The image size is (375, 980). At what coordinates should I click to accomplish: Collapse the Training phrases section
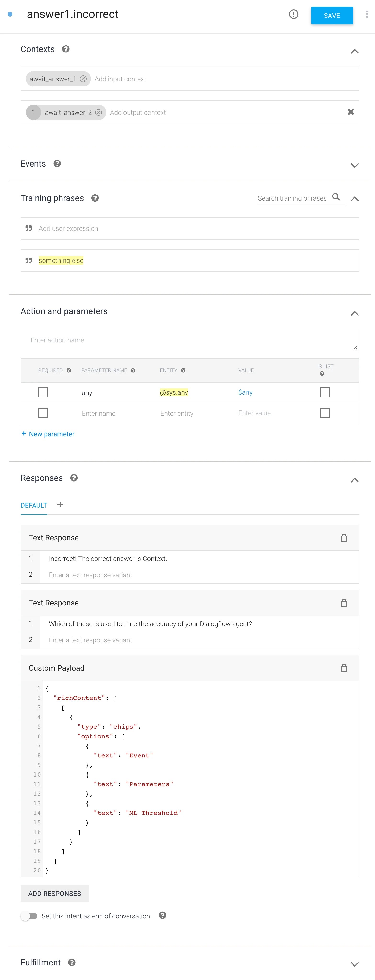tap(354, 199)
